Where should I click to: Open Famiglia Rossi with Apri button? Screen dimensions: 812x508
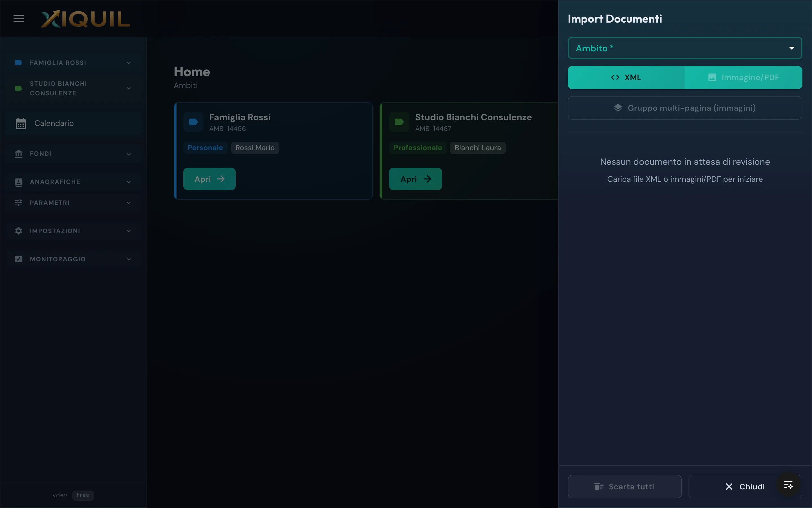[209, 179]
